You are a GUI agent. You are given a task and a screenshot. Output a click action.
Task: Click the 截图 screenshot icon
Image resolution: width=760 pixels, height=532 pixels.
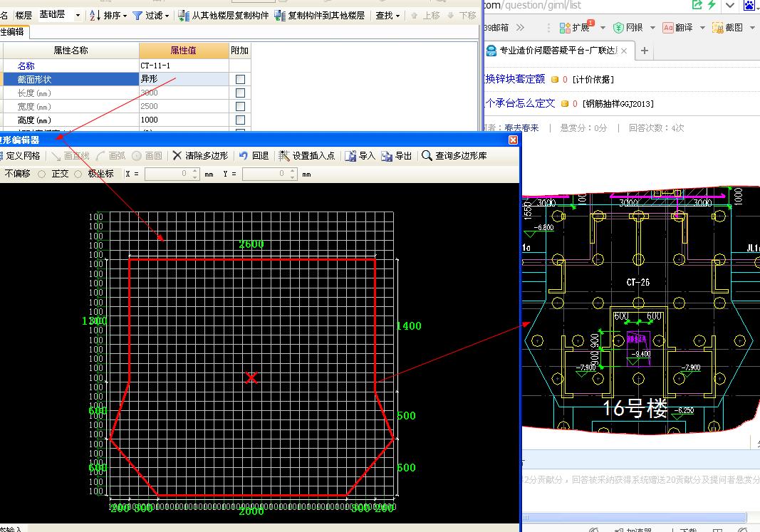click(717, 28)
